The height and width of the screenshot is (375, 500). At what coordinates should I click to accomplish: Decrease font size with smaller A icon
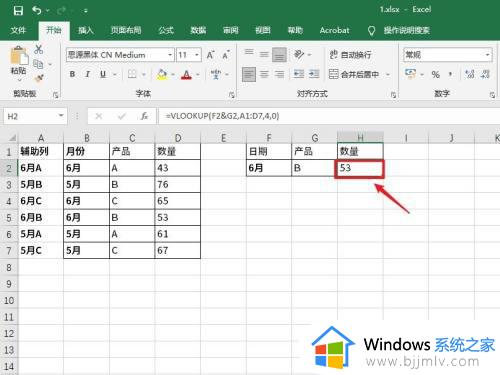point(226,55)
